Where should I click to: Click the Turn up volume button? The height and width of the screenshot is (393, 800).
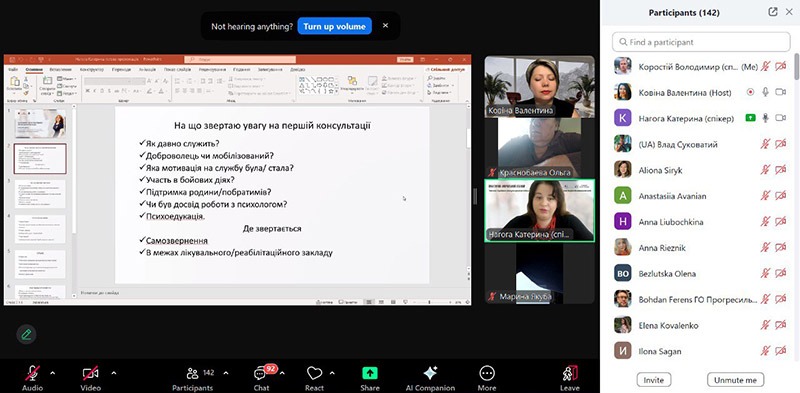pos(335,26)
